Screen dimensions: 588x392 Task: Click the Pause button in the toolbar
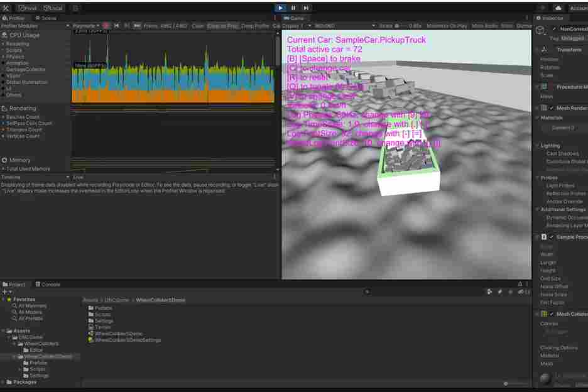click(293, 8)
